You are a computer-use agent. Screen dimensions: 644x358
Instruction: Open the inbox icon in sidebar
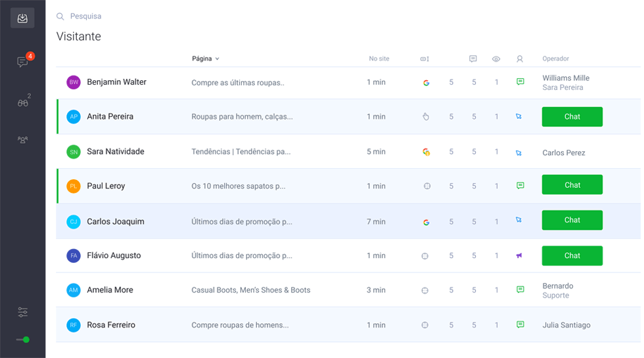coord(22,18)
